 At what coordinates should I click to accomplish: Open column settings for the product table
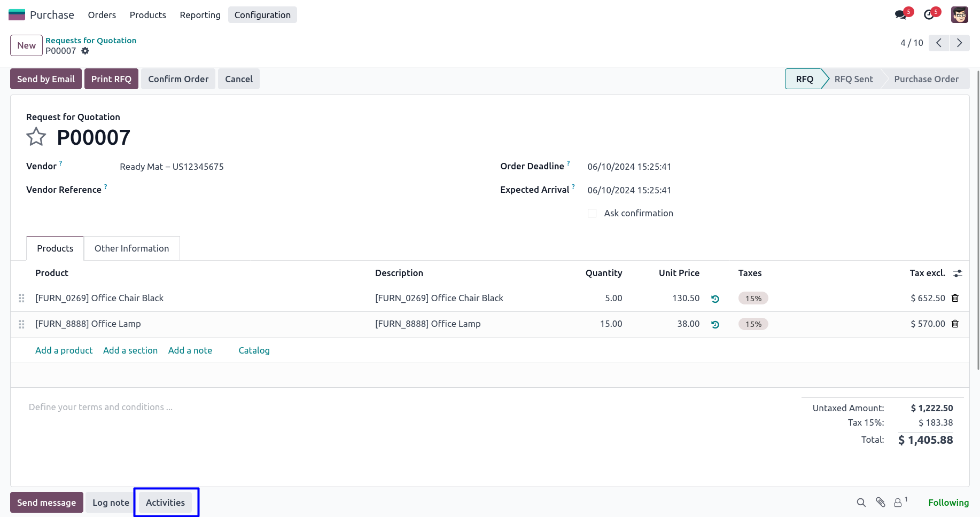(x=958, y=273)
